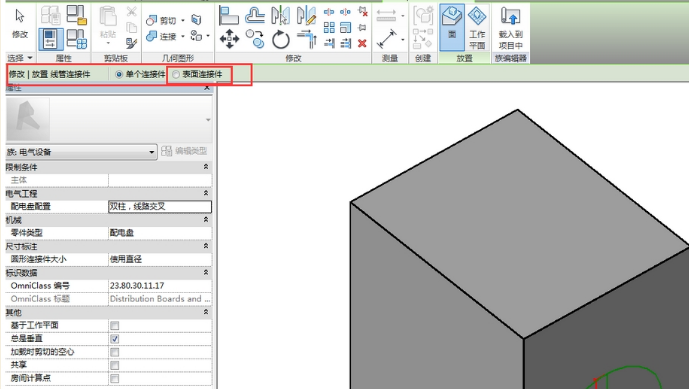Select the Move tool four-arrow icon
The width and height of the screenshot is (689, 389).
pyautogui.click(x=229, y=39)
